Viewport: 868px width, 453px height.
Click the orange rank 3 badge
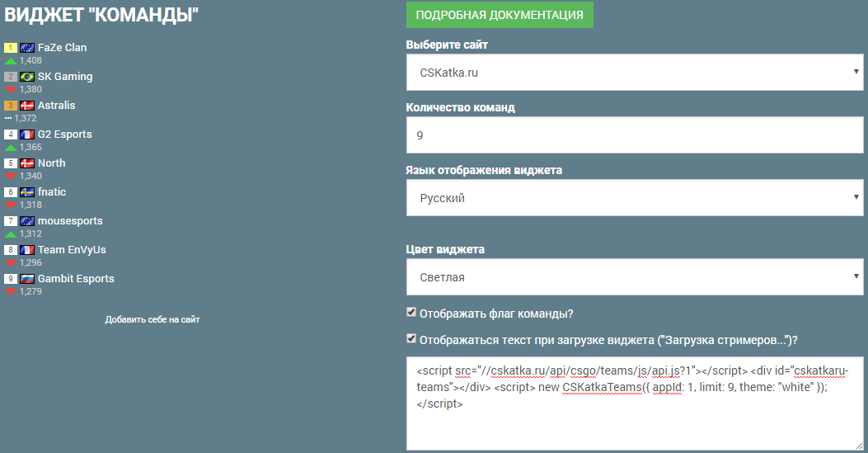point(11,106)
